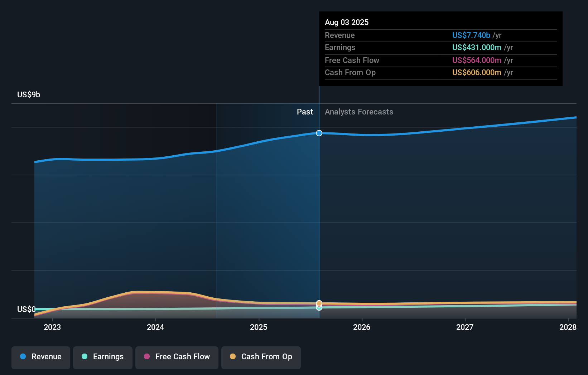Viewport: 588px width, 375px height.
Task: Click the pink Free Cash Flow legend dot
Action: point(146,356)
